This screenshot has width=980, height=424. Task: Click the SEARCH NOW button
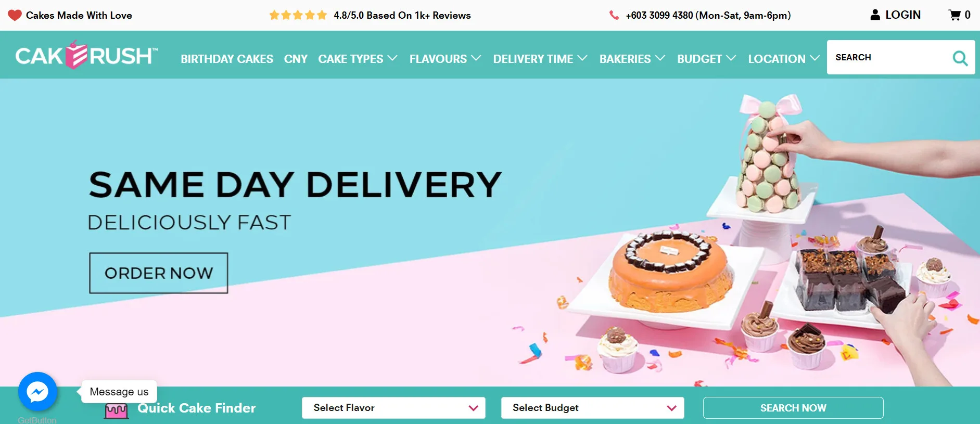tap(793, 408)
